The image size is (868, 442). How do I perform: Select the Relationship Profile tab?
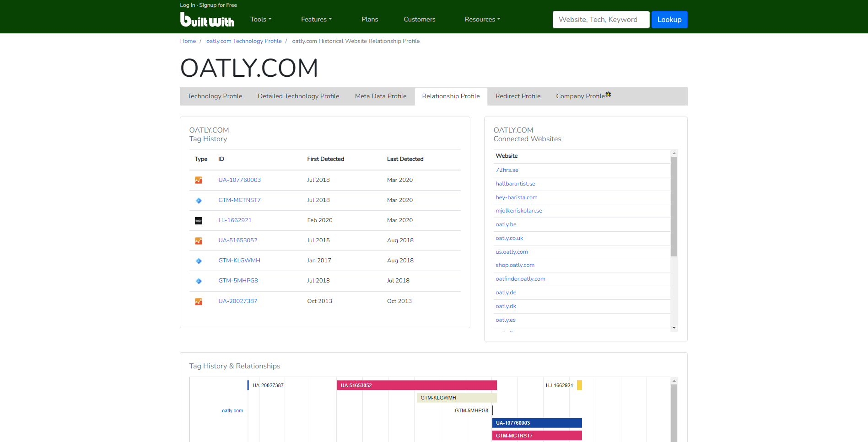(451, 96)
